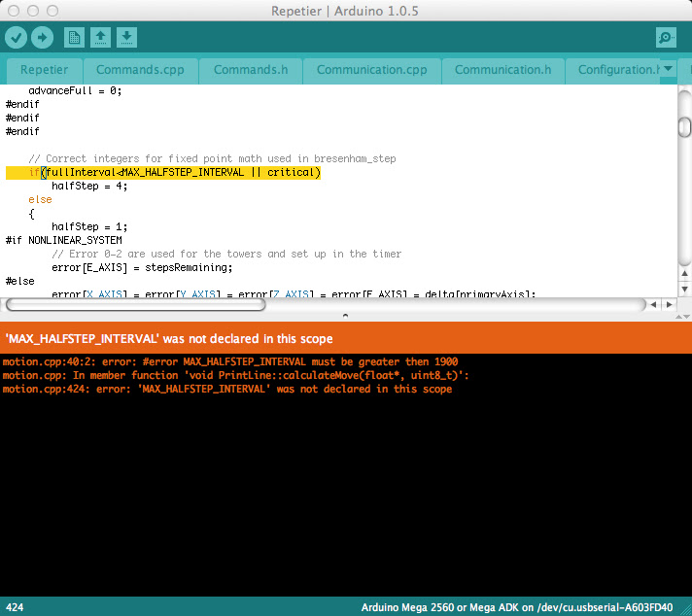
Task: Open the Serial Monitor
Action: click(666, 38)
